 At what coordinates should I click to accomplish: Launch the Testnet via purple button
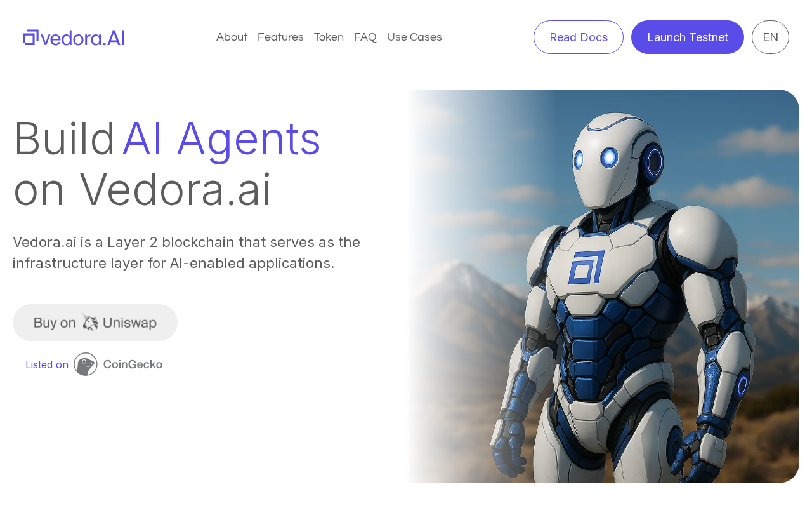click(x=688, y=37)
